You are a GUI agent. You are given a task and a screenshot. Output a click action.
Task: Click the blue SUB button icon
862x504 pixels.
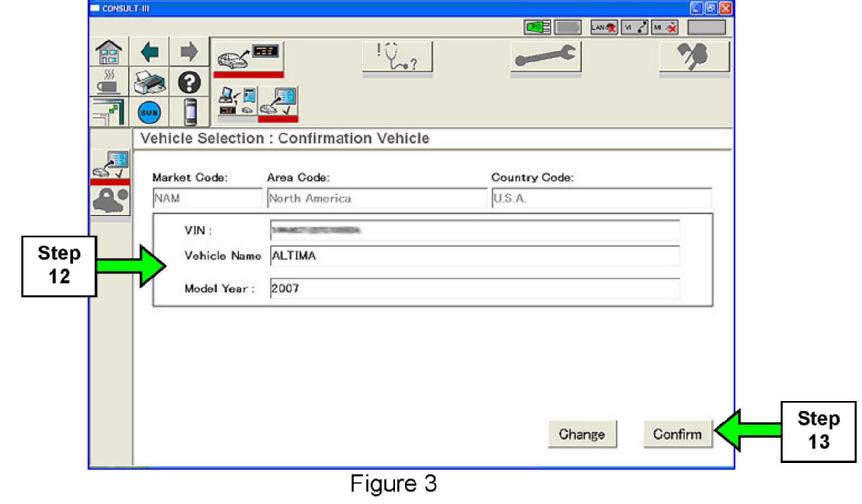coord(149,113)
